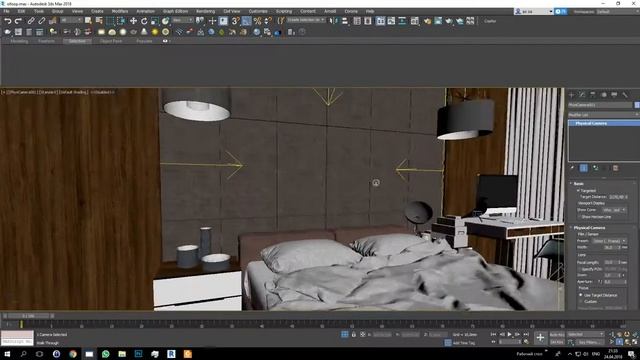Click the Add Time Tag label

464,343
